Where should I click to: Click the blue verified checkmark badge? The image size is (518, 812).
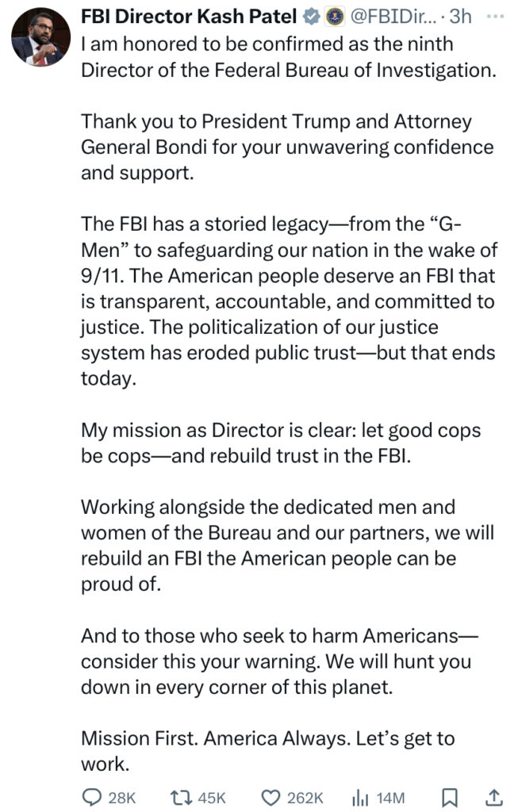[x=311, y=17]
